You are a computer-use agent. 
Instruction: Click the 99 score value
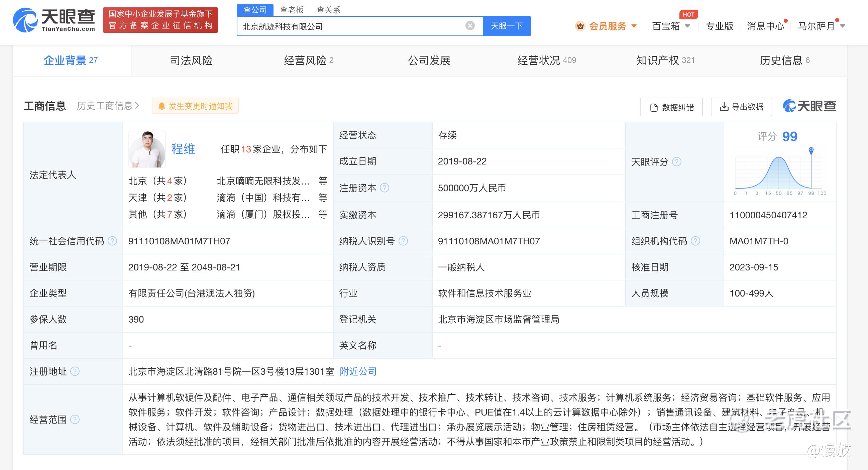click(x=789, y=136)
